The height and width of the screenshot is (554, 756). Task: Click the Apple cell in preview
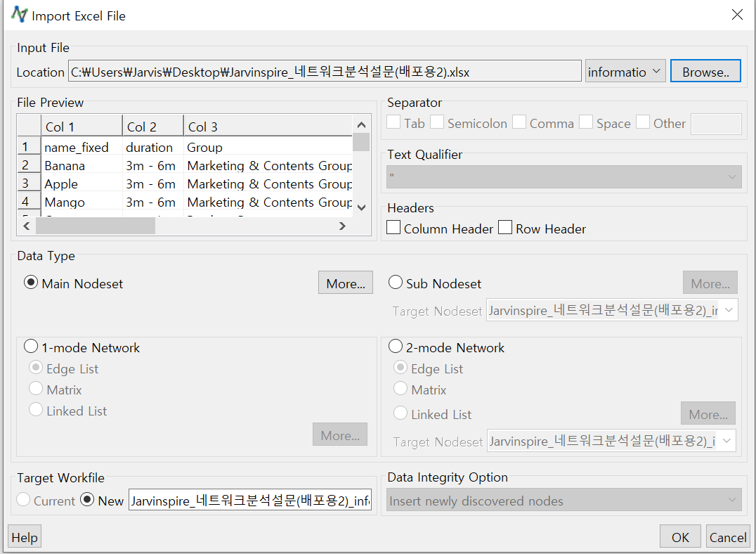[x=82, y=183]
